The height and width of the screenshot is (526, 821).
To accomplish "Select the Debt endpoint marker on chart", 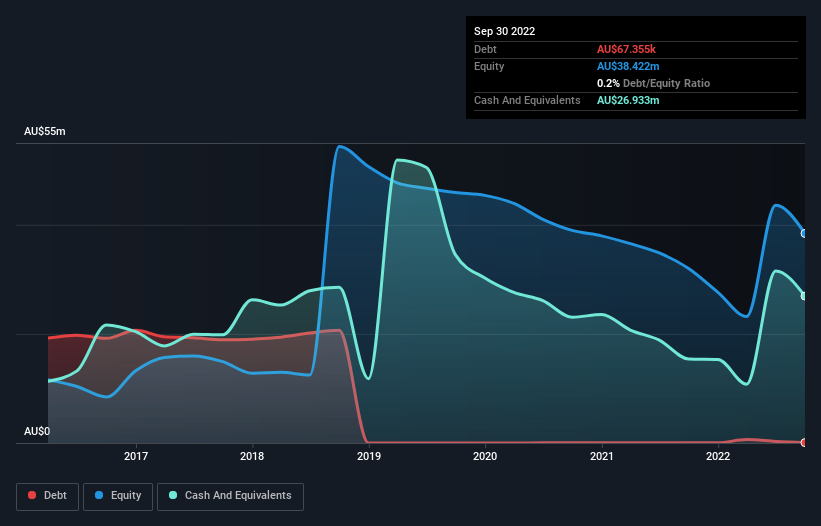I will (804, 442).
